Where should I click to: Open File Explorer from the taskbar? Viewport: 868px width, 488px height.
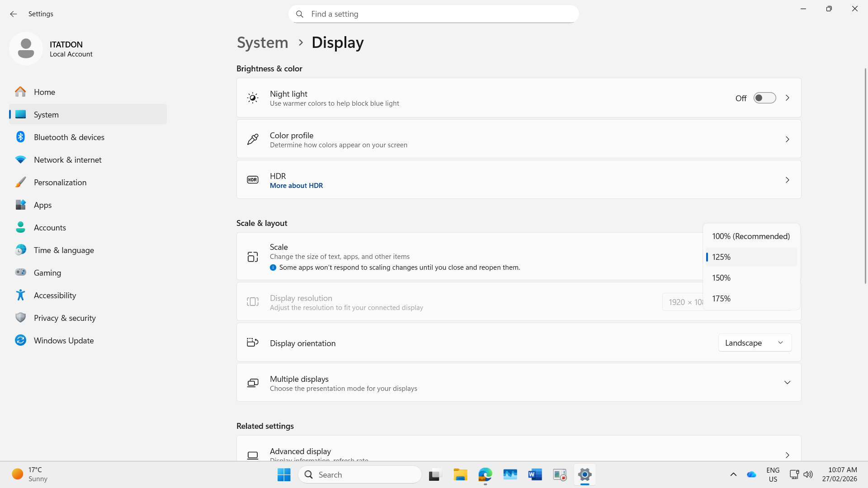pos(460,474)
